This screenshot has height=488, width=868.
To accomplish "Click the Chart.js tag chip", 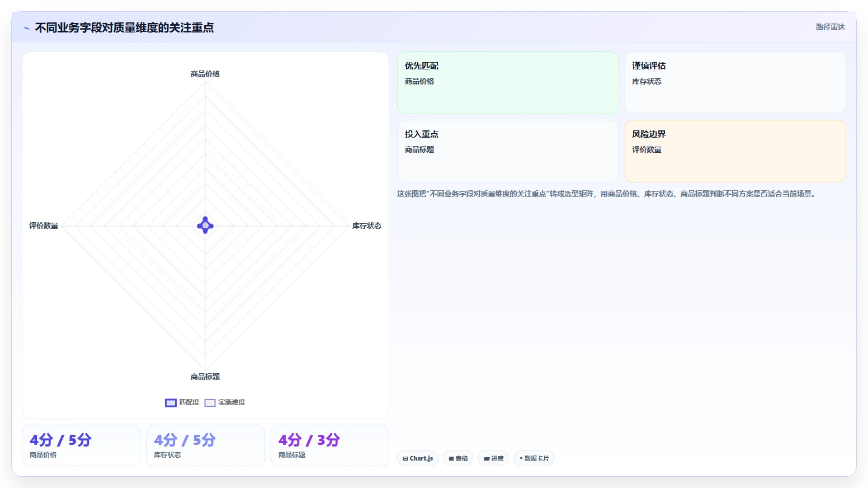I will tap(418, 458).
